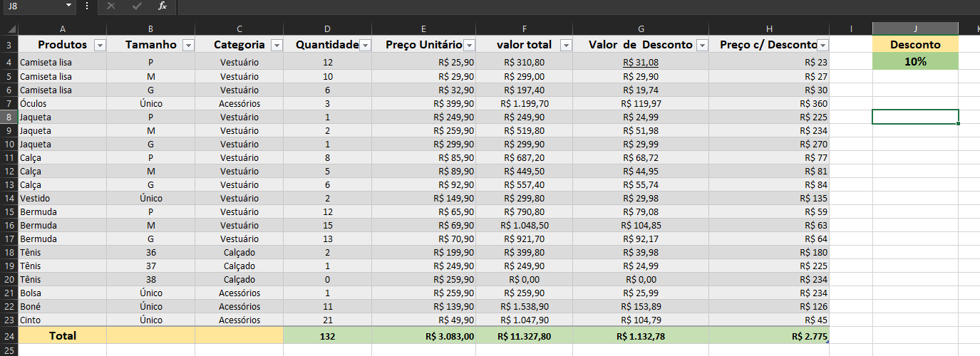This screenshot has height=356, width=980.
Task: Open the Produtos filter dropdown
Action: (100, 45)
